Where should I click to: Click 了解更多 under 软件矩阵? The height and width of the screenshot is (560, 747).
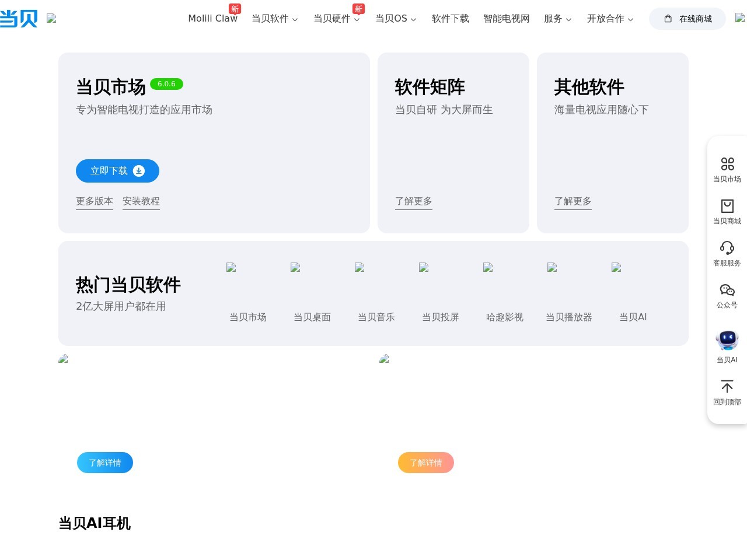tap(414, 201)
